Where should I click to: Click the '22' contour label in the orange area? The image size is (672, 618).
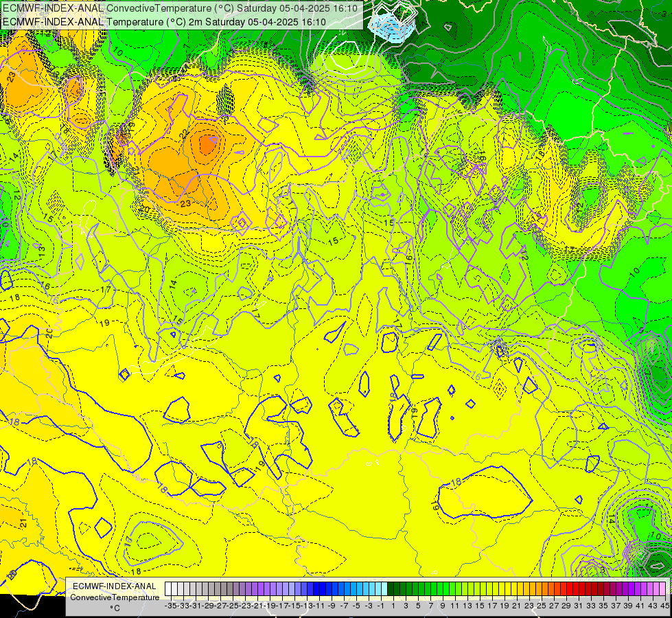184,134
